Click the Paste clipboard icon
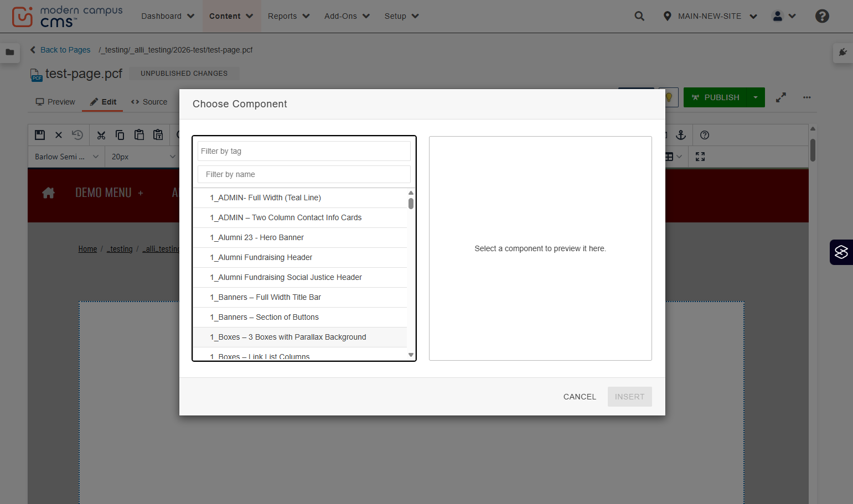 (x=139, y=135)
